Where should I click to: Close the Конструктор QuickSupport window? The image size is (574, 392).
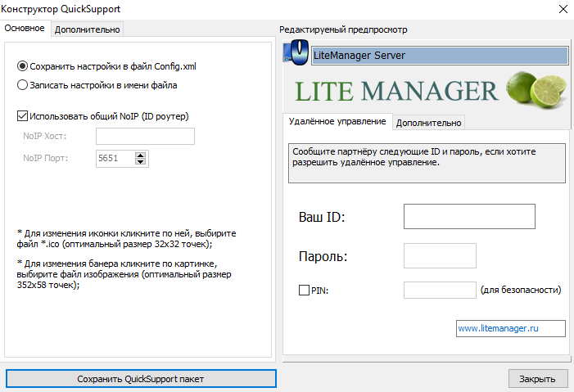tap(563, 9)
